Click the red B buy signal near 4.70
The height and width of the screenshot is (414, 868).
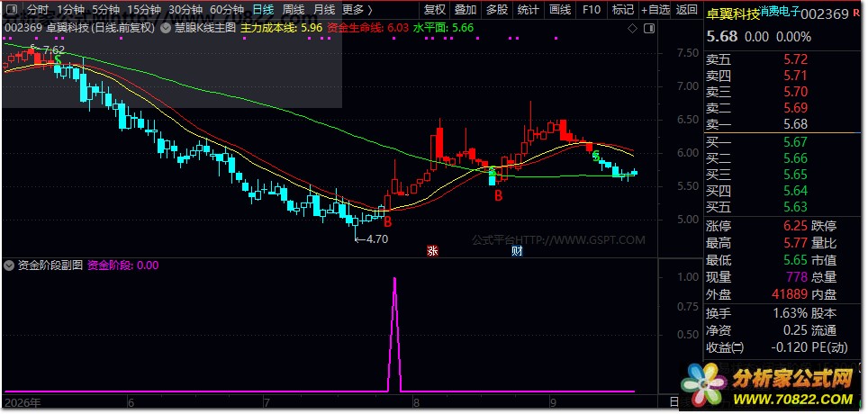387,222
